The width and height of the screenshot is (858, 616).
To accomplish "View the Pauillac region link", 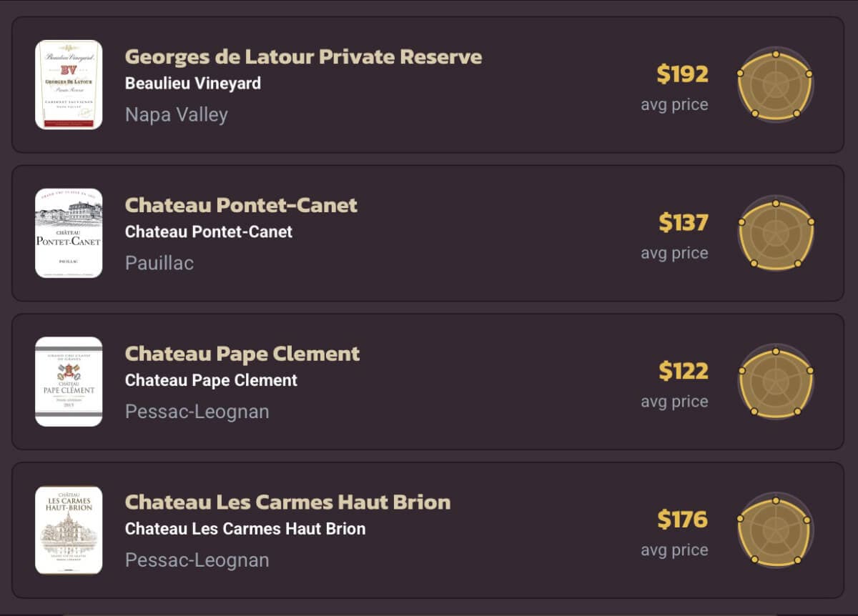I will [x=159, y=263].
